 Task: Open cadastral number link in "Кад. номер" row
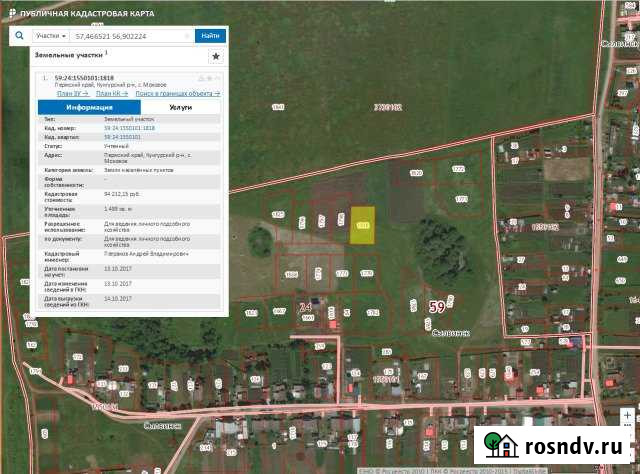point(129,128)
